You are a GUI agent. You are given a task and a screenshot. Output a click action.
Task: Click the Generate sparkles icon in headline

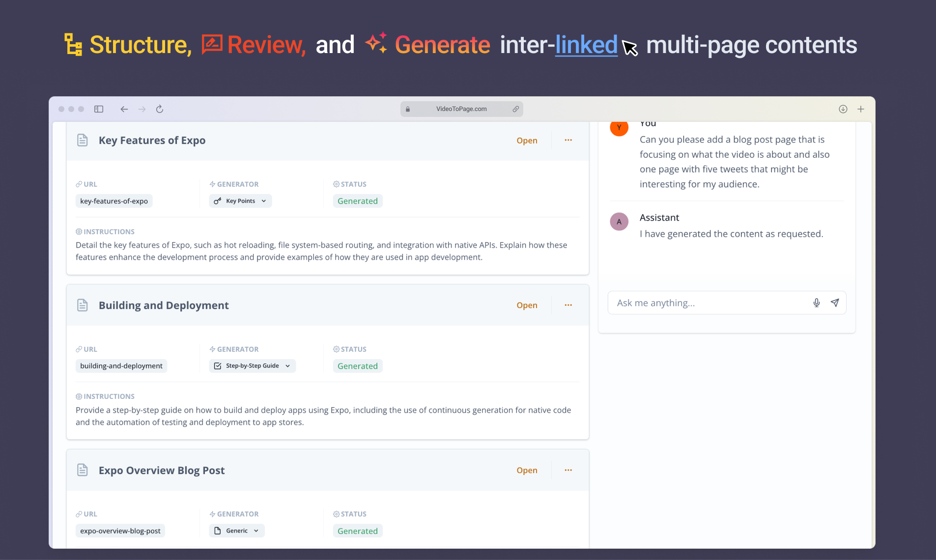click(x=376, y=43)
